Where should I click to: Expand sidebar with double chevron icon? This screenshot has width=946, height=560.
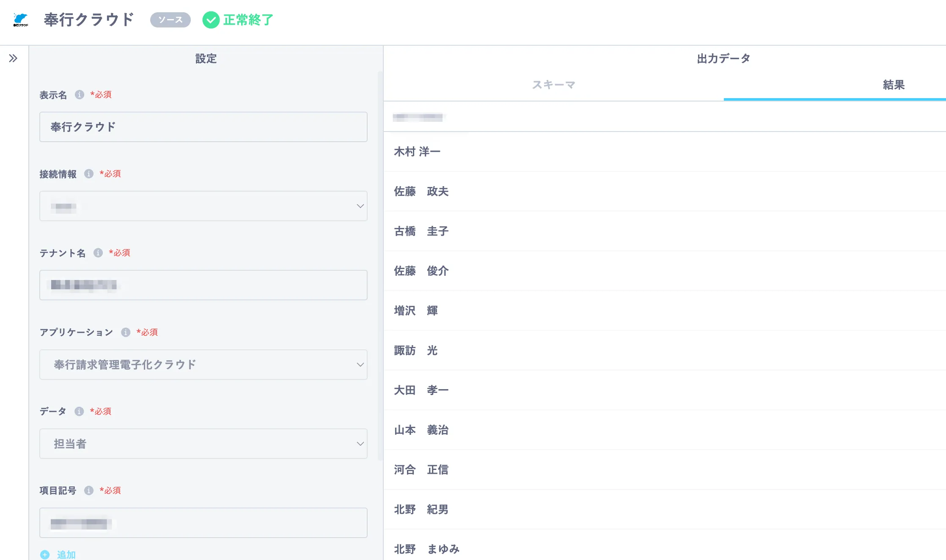[13, 58]
